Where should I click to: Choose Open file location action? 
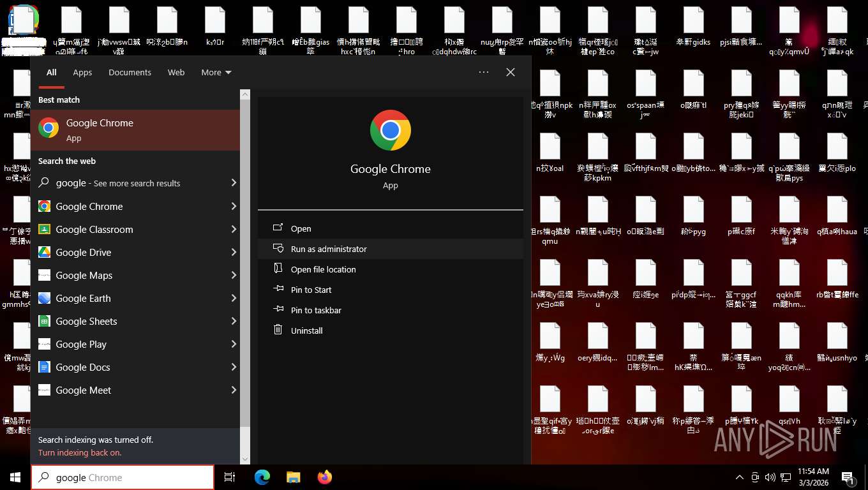click(x=390, y=269)
